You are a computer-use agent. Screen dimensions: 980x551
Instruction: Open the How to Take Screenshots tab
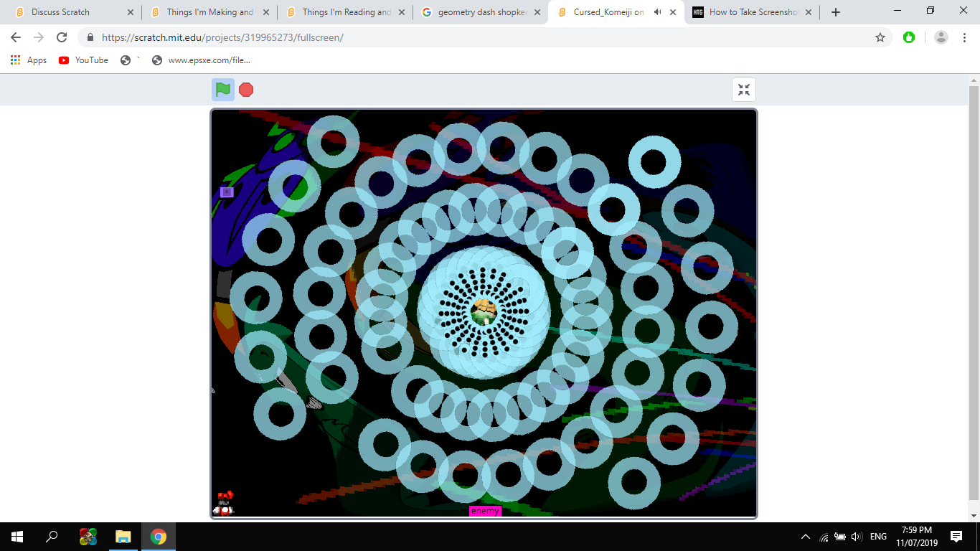752,12
